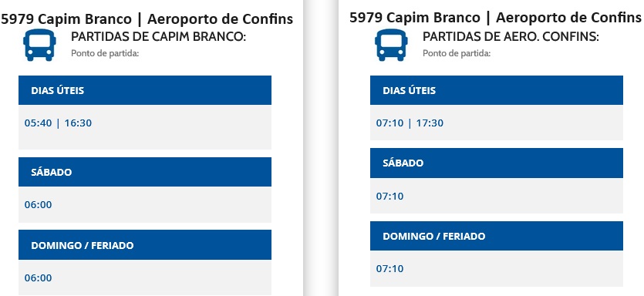644x296 pixels.
Task: Click the bus icon beside Partidas de Capim Branco
Action: (39, 45)
